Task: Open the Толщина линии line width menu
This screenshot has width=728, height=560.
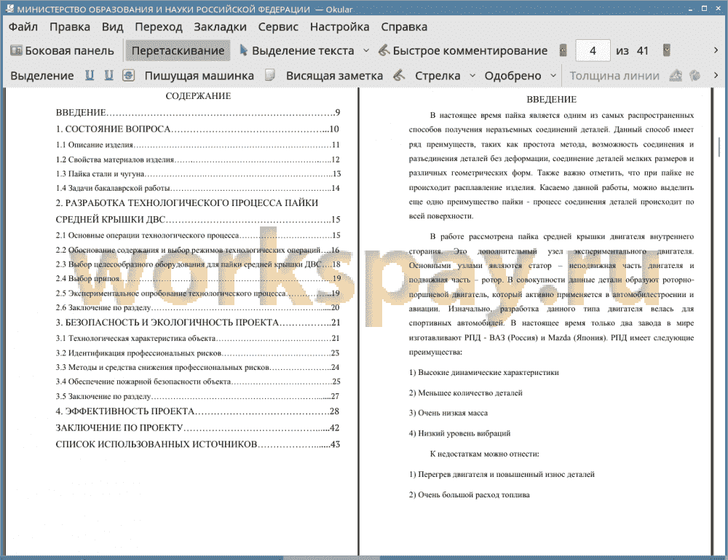Action: (614, 76)
